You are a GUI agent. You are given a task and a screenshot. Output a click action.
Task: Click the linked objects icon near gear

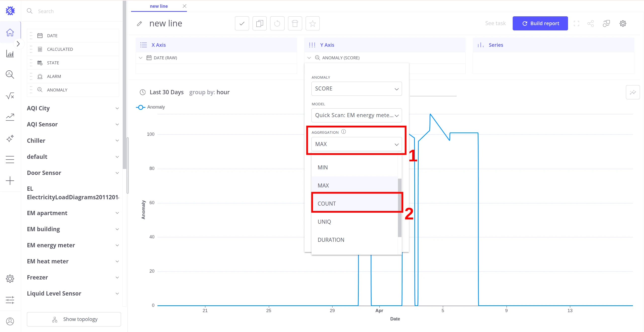(x=606, y=23)
